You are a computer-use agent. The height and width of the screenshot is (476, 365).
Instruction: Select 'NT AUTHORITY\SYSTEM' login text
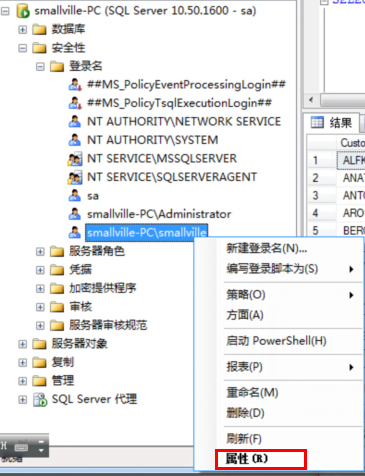[x=153, y=140]
